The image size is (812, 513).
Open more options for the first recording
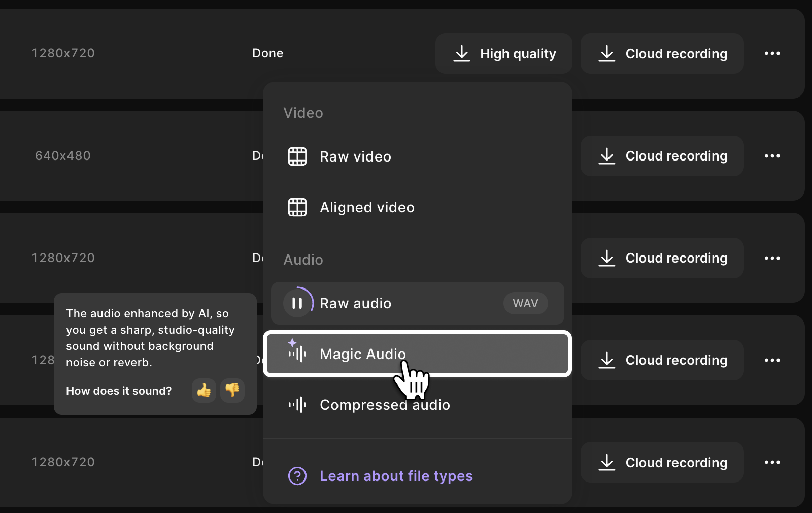pyautogui.click(x=772, y=53)
